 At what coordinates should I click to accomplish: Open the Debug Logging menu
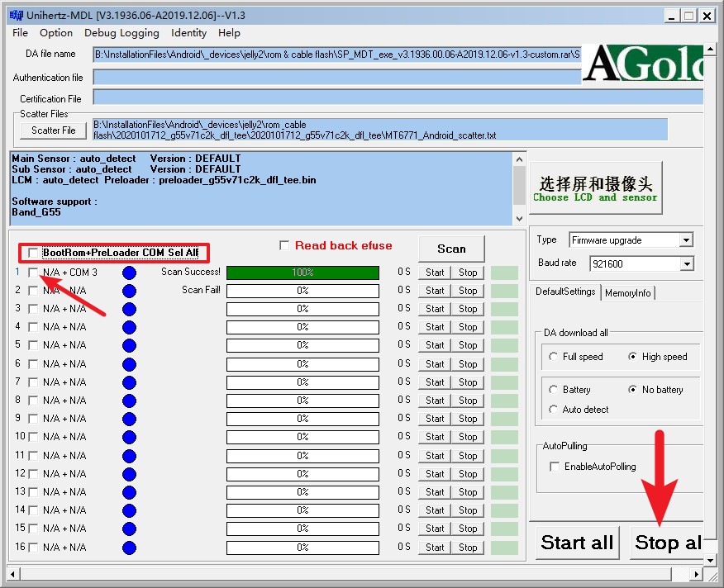(x=121, y=33)
